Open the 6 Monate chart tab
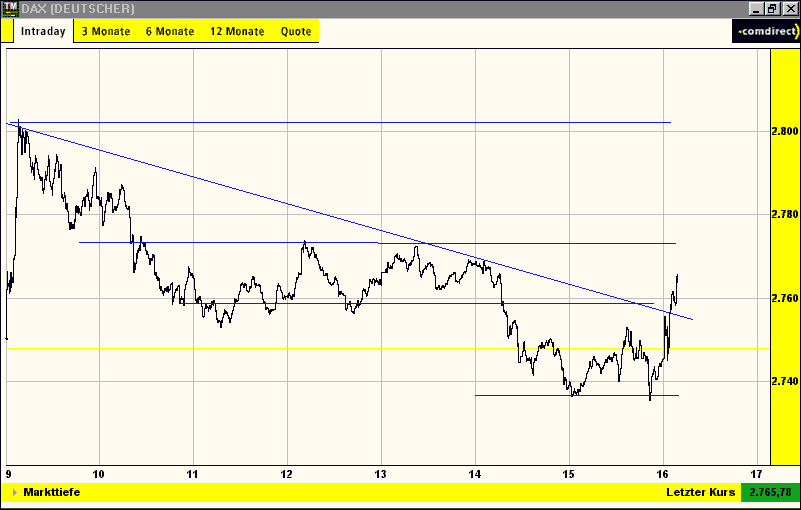Viewport: 801px width, 510px height. pyautogui.click(x=170, y=32)
